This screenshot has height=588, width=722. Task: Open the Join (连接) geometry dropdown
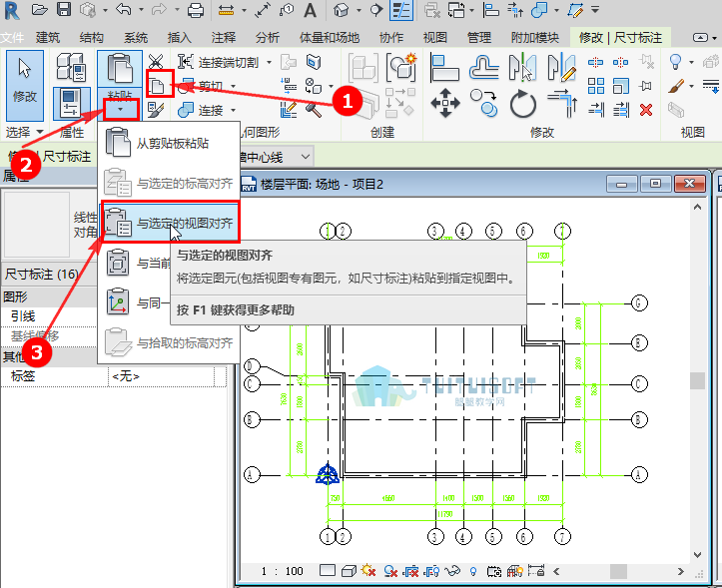click(233, 110)
